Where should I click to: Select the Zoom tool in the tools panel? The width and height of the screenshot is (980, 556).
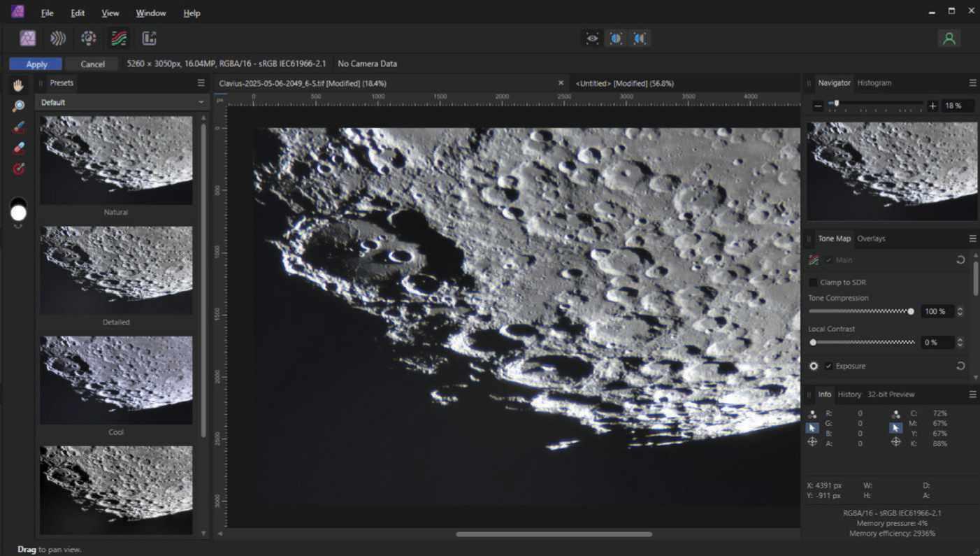pos(19,106)
